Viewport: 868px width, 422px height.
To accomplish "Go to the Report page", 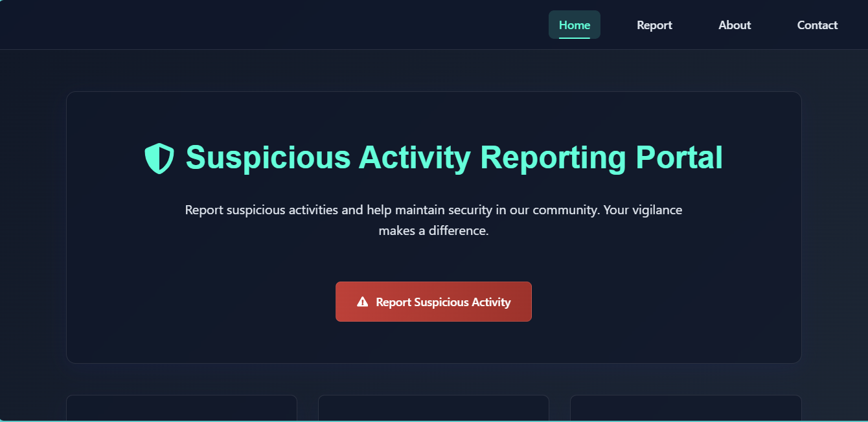I will 654,25.
